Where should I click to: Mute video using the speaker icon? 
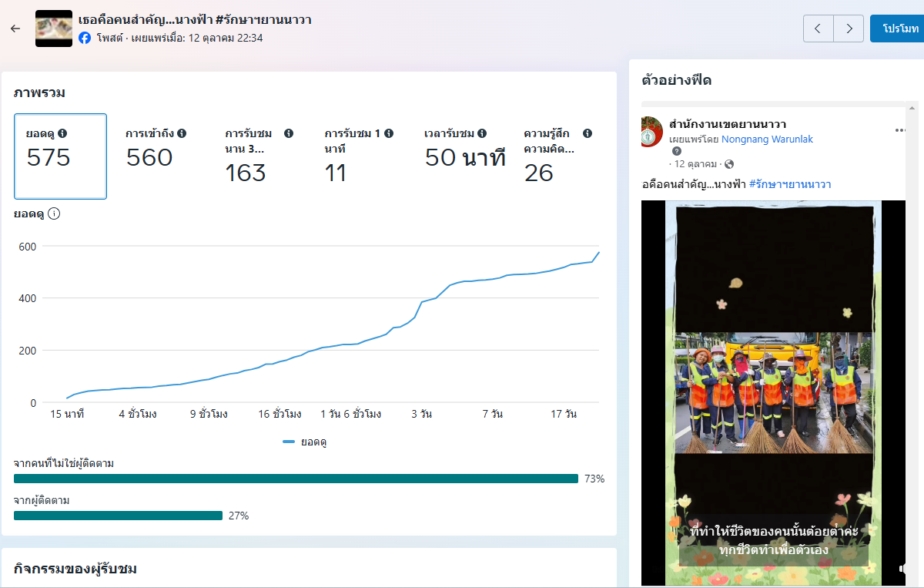point(902,569)
